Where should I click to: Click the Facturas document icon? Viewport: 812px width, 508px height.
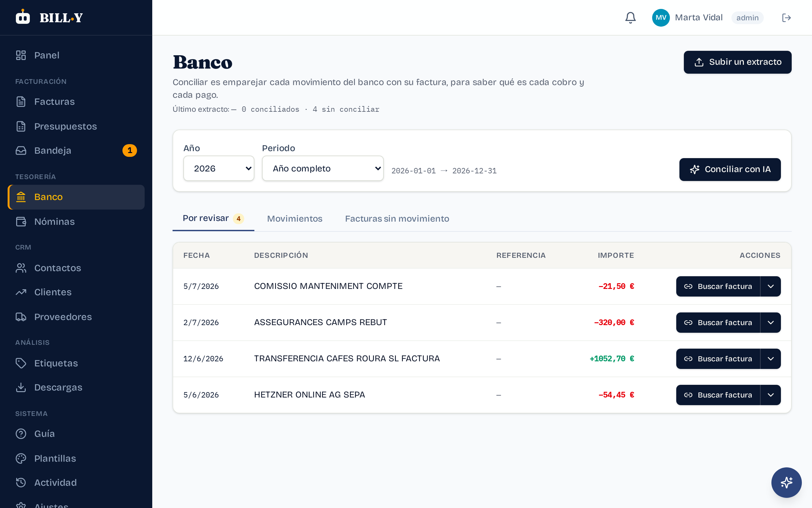21,102
